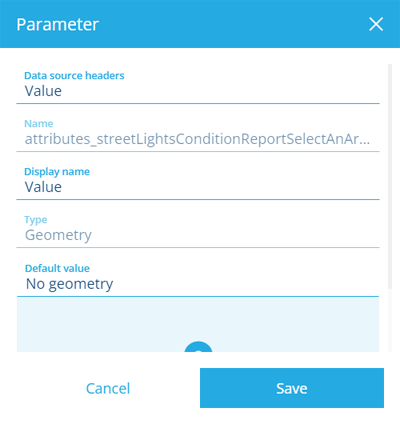Click the light blue geometry preview area
Screen dimensions: 400x424
[x=198, y=325]
